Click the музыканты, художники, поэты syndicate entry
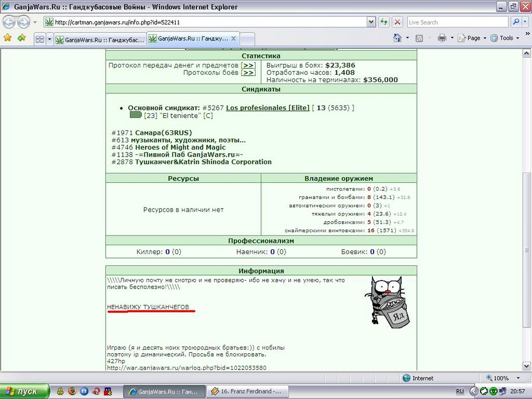This screenshot has height=399, width=532. point(188,140)
